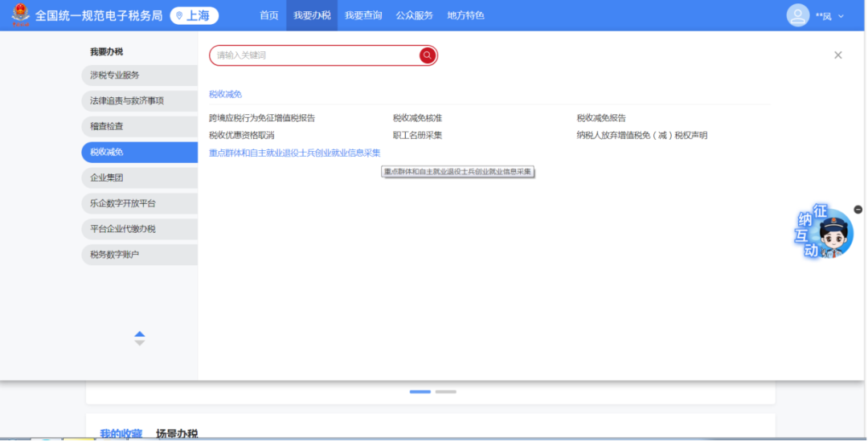Click the tax bureau emblem logo
The height and width of the screenshot is (441, 868).
click(19, 15)
